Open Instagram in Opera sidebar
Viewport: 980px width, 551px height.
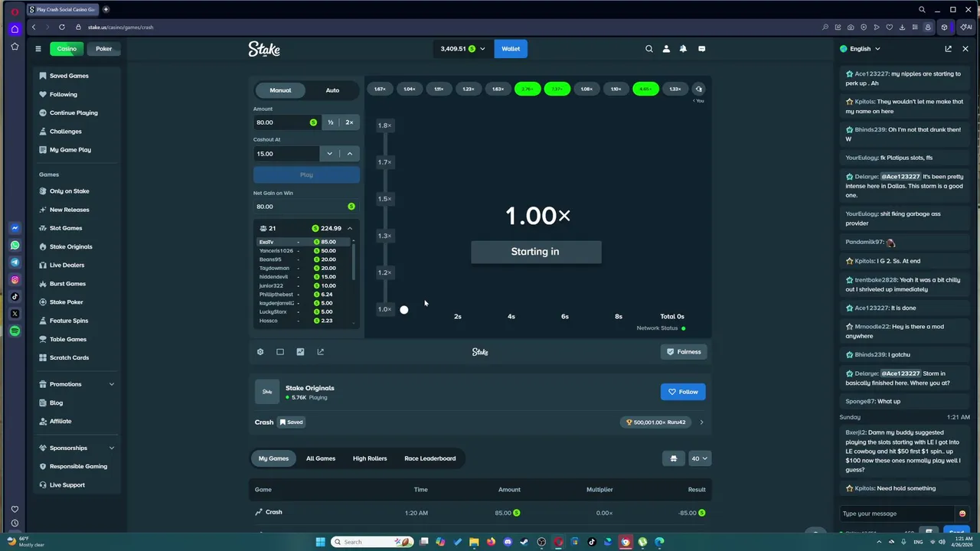point(15,280)
